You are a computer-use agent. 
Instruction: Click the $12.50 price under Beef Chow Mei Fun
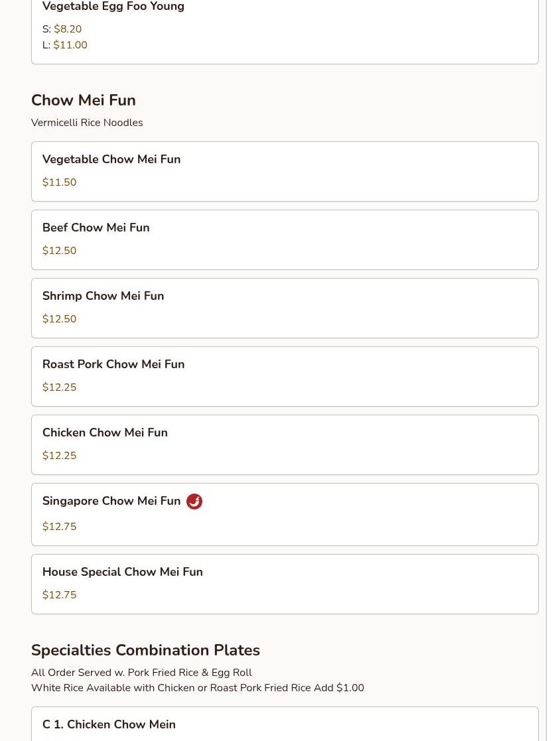click(59, 251)
